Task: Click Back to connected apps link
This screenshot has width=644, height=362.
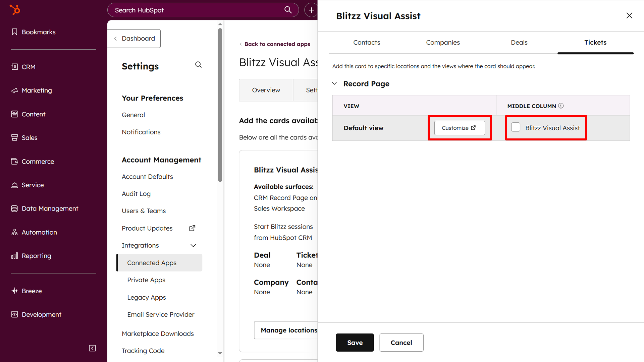Action: tap(277, 44)
